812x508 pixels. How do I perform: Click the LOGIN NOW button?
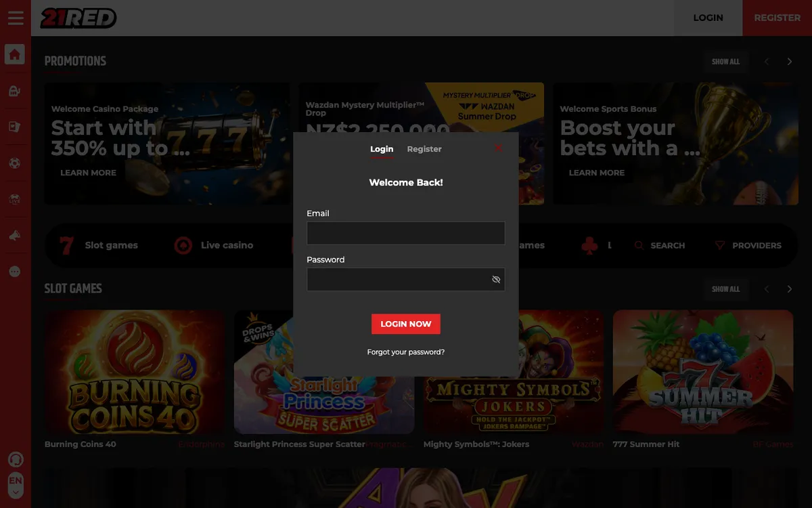coord(406,324)
